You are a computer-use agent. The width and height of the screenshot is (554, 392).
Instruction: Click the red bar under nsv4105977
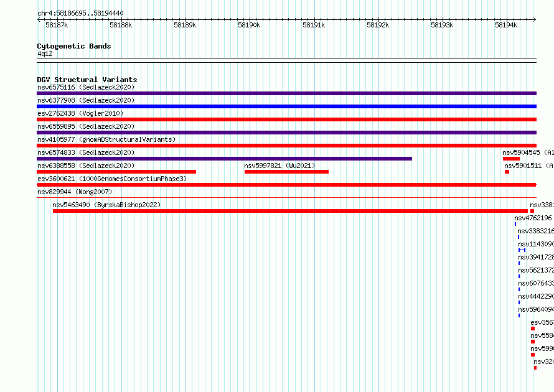click(286, 146)
